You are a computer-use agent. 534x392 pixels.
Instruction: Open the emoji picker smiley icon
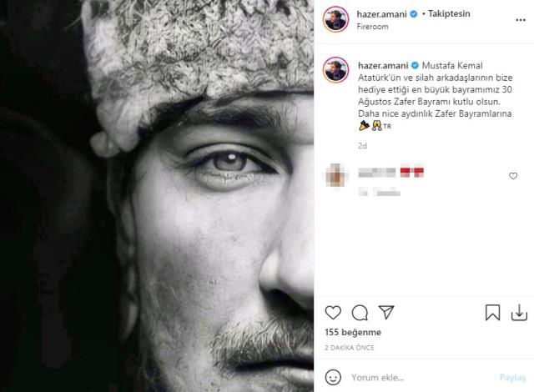[x=333, y=377]
